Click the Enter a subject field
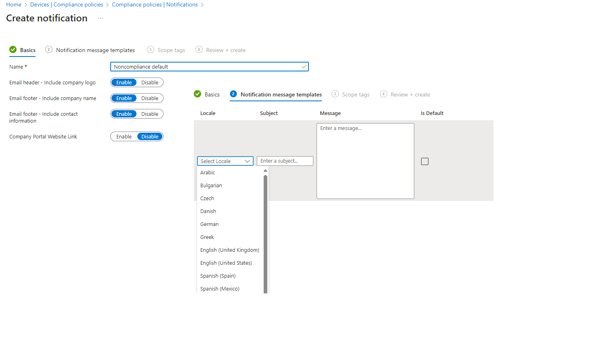 pyautogui.click(x=285, y=161)
